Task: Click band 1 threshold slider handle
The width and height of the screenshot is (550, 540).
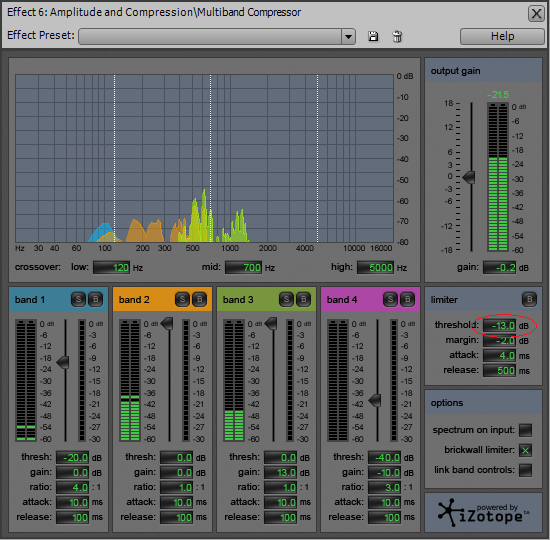Action: click(x=63, y=362)
